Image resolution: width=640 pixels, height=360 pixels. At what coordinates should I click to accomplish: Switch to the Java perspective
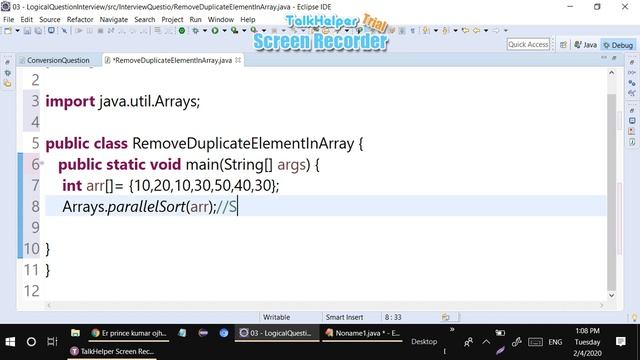click(586, 45)
